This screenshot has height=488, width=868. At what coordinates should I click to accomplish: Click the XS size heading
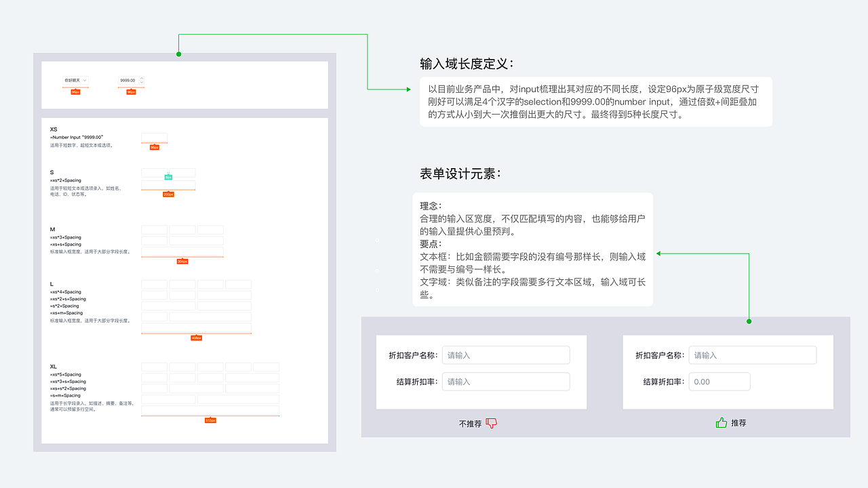click(54, 129)
